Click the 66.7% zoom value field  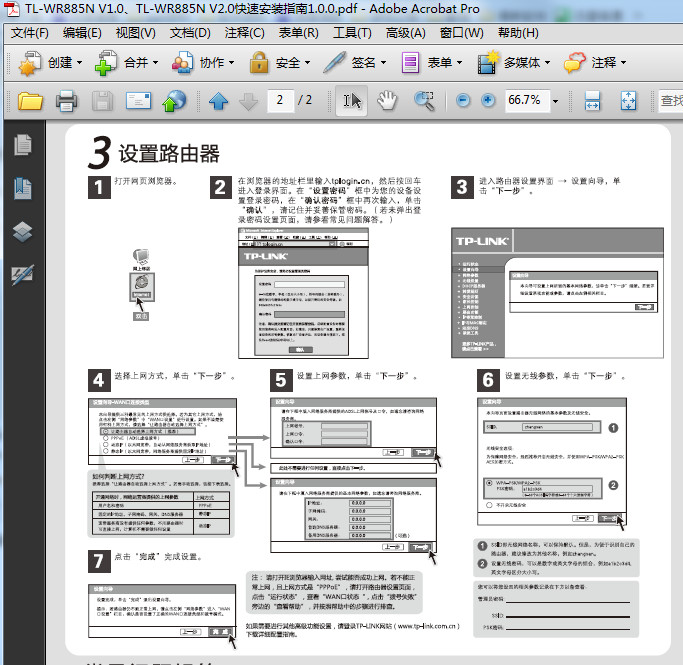click(527, 101)
